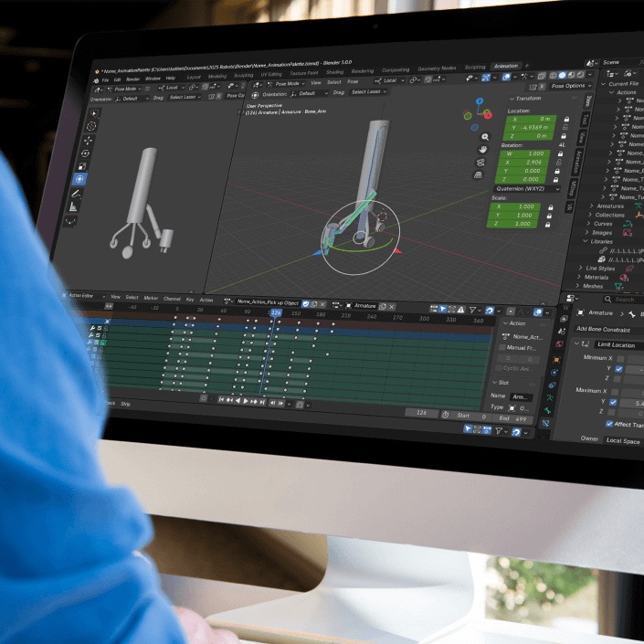Click the current frame marker in timeline

[274, 313]
